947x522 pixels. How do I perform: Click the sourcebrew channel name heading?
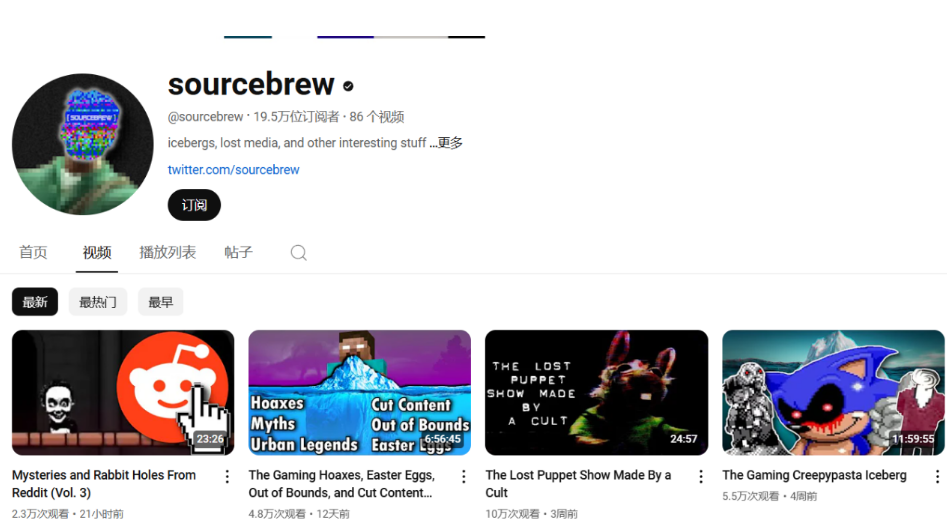[251, 84]
